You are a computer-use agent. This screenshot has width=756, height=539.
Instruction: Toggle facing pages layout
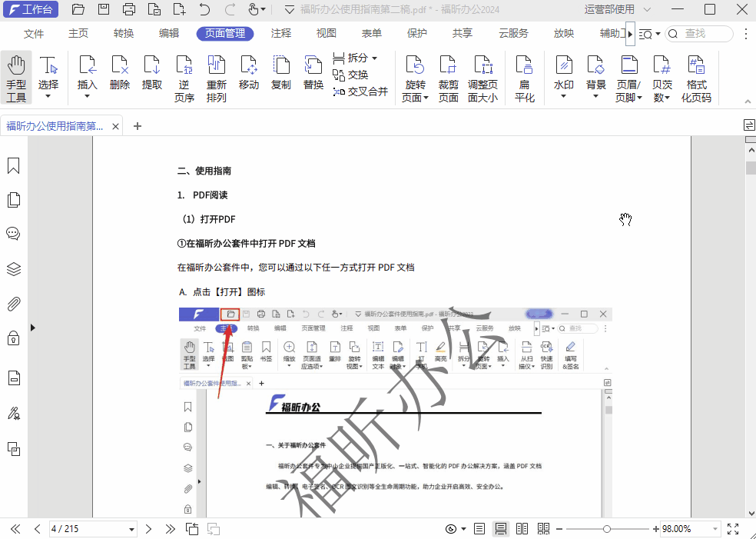pyautogui.click(x=522, y=528)
